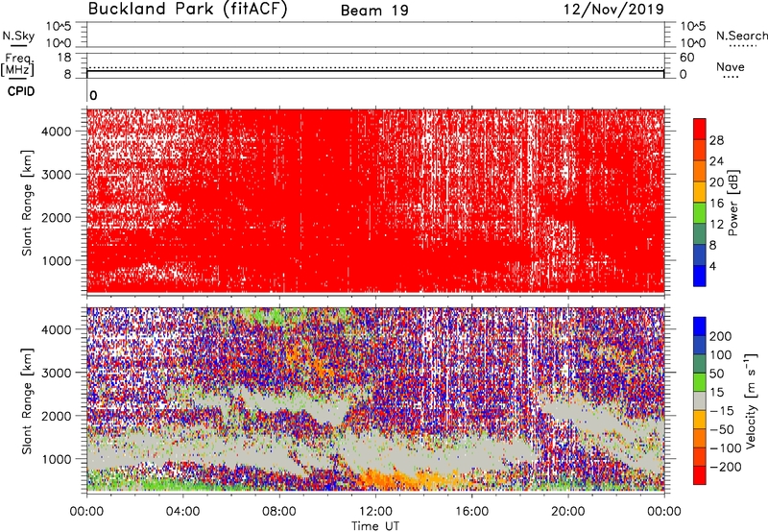Click the Freq. [MHz] axis label

pos(17,64)
